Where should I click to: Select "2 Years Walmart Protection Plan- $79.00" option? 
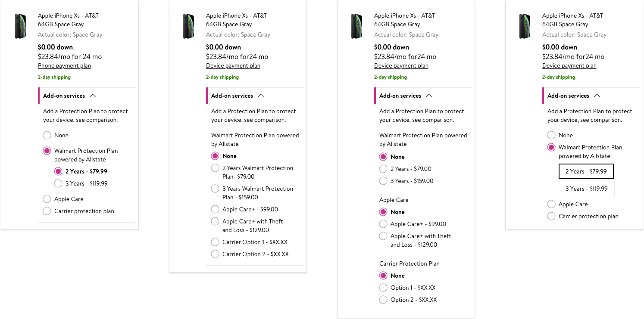(x=215, y=168)
